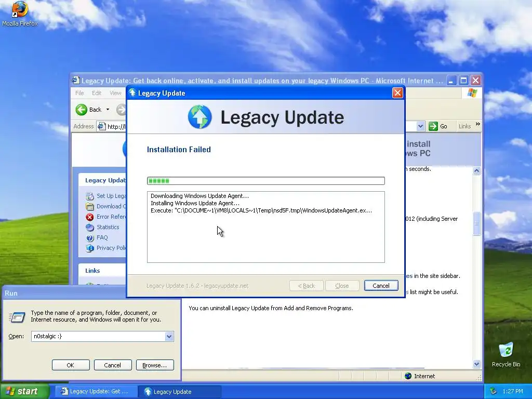532x399 pixels.
Task: Click the red Error Reference sidebar icon
Action: coord(89,217)
